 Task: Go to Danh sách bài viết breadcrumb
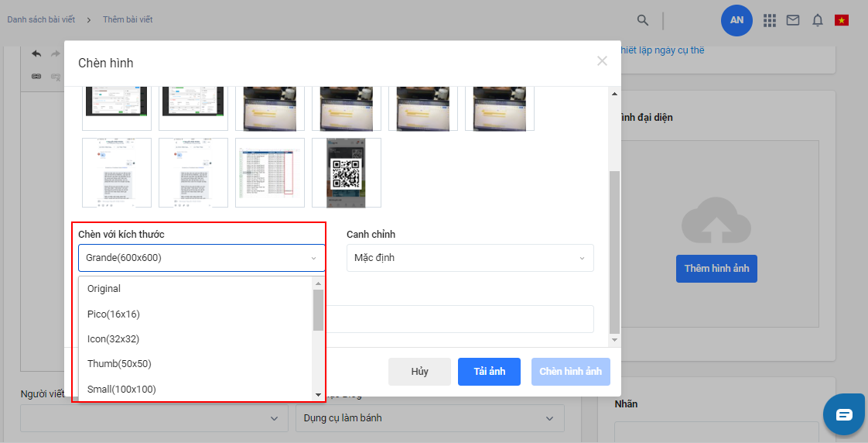pos(41,19)
